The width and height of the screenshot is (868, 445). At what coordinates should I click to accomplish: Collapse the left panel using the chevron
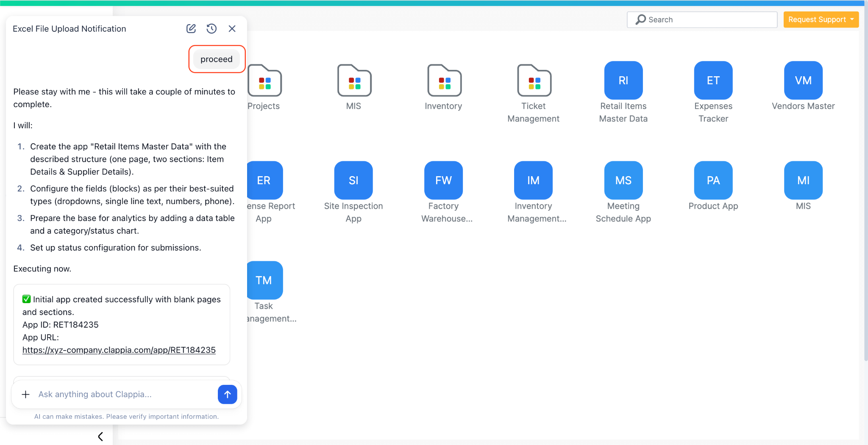click(100, 436)
